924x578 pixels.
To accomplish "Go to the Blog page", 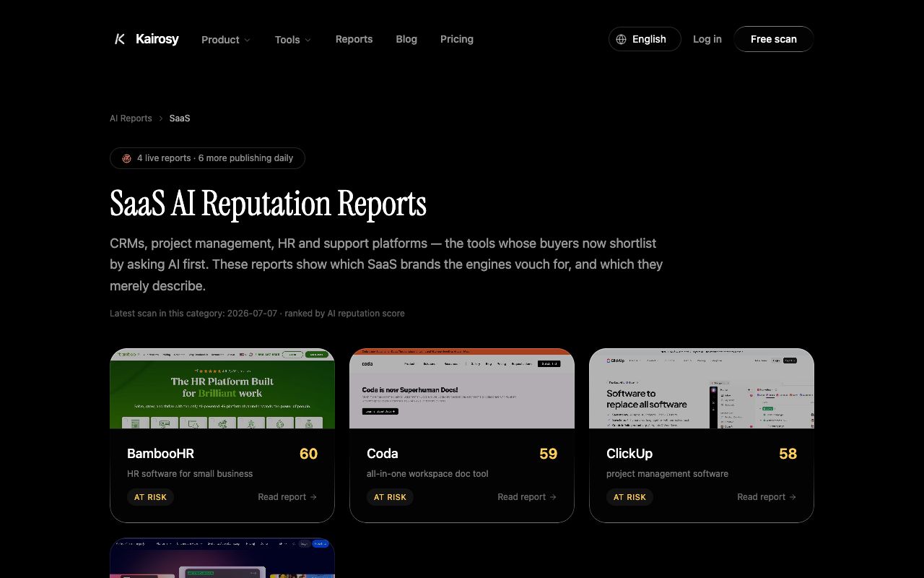I will click(406, 39).
